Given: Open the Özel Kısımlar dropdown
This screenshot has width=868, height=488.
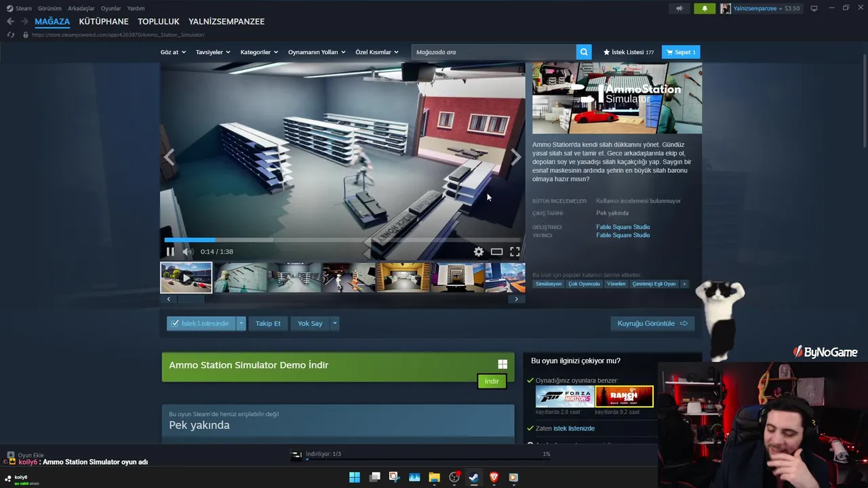Looking at the screenshot, I should click(x=377, y=52).
